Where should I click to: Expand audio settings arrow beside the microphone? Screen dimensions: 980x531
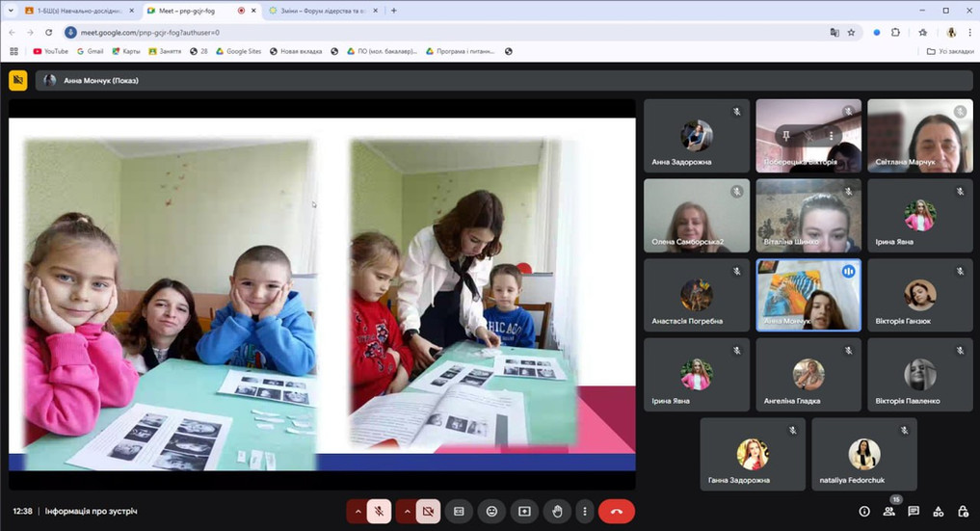[x=358, y=512]
